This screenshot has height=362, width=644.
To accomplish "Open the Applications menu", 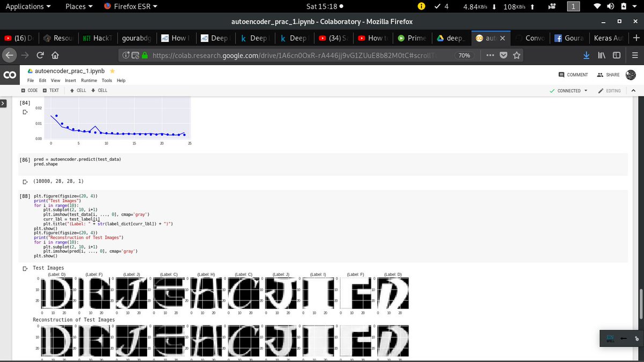I will (x=25, y=6).
